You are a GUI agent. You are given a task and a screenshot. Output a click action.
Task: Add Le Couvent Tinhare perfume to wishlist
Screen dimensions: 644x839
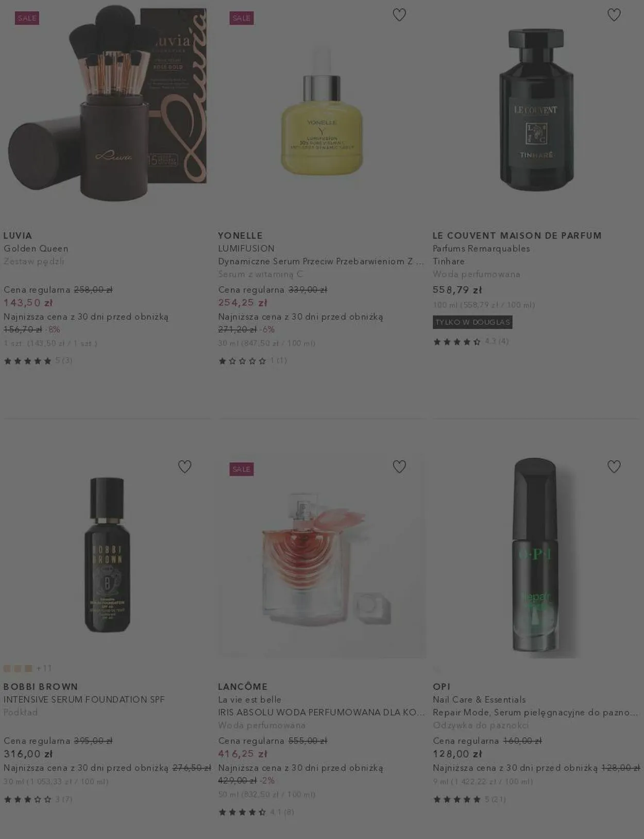coord(614,15)
